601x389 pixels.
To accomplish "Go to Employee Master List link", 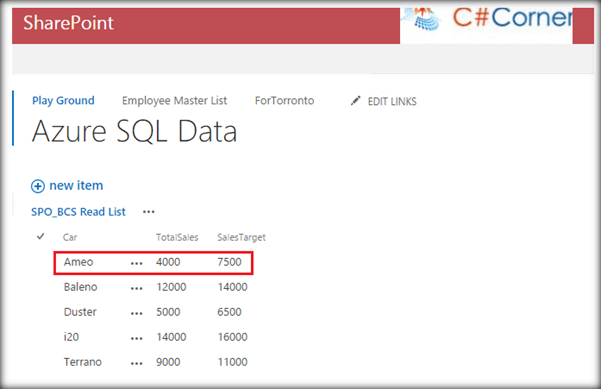I will (174, 101).
